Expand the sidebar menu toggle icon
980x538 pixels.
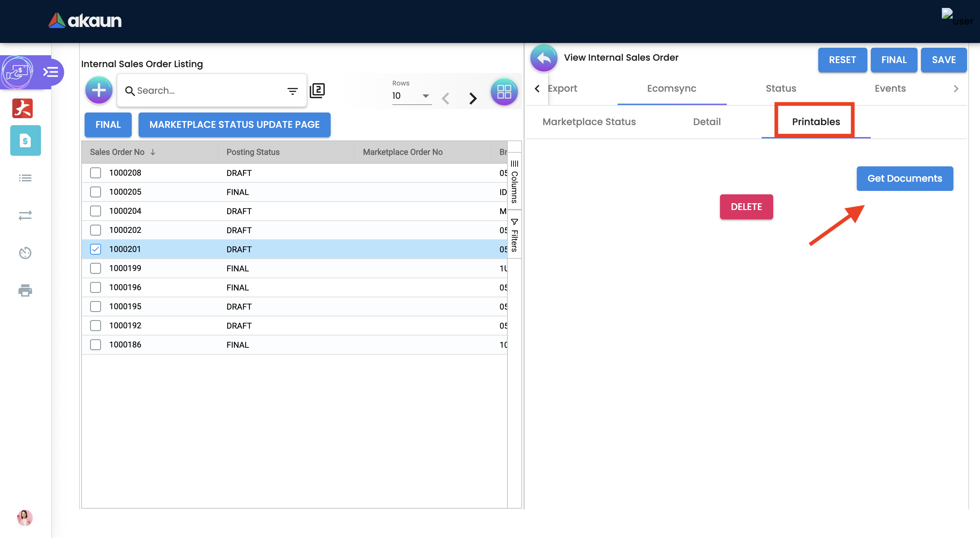click(x=50, y=72)
